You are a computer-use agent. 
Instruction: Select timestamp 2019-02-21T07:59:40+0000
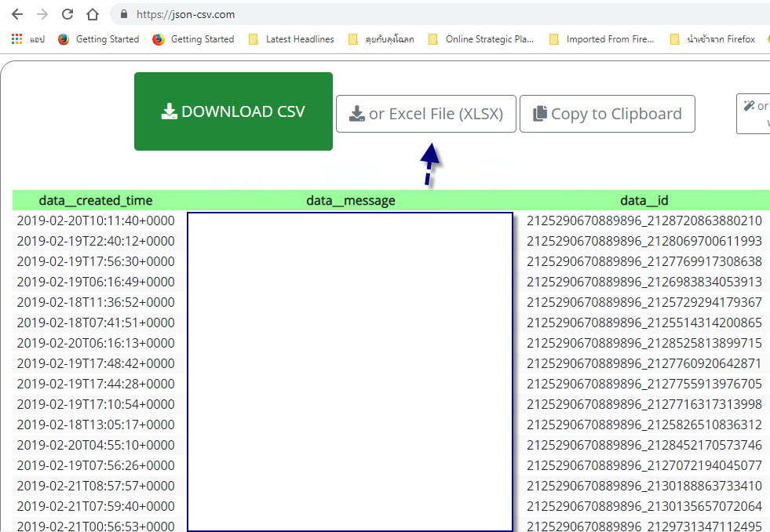tap(96, 506)
